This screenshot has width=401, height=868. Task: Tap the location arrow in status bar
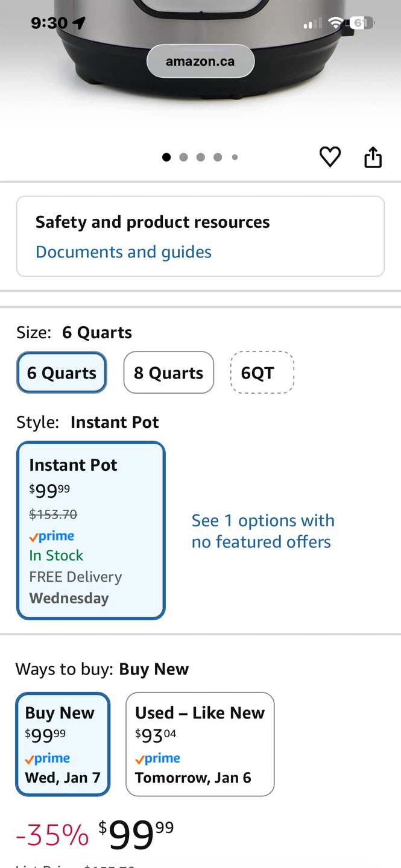point(79,23)
